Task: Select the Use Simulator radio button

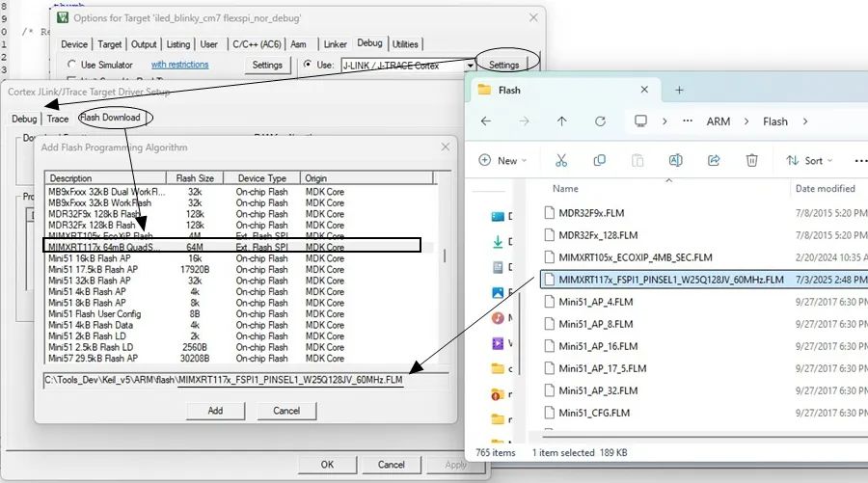Action: (71, 65)
